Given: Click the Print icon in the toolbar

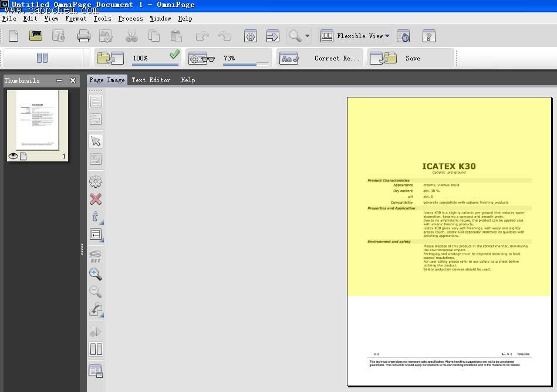Looking at the screenshot, I should (x=84, y=36).
